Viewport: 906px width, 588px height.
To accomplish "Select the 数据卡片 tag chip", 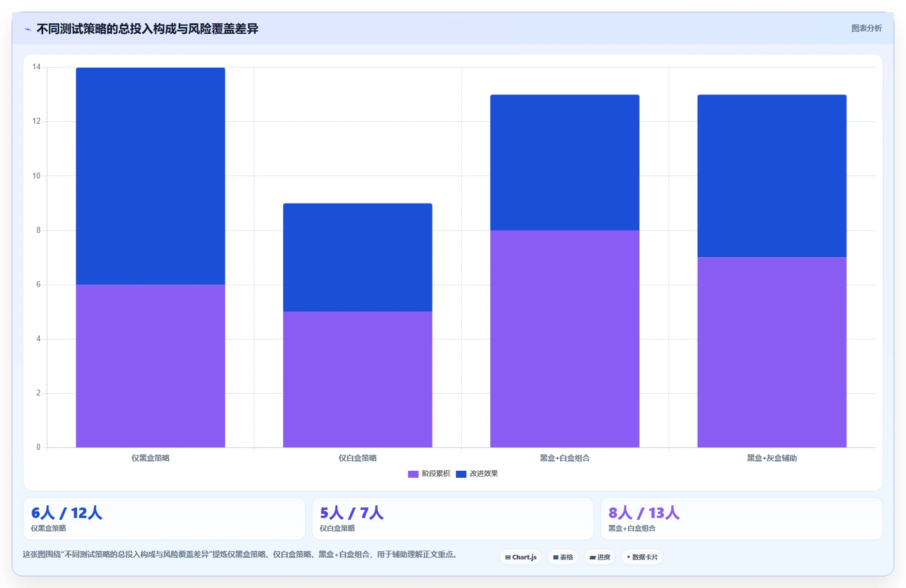I will [642, 557].
